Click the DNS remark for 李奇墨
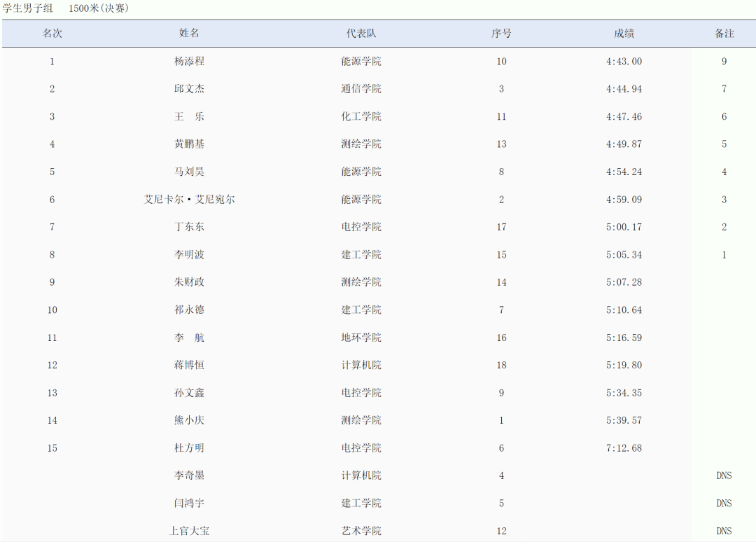Viewport: 756px width, 542px height. tap(724, 475)
